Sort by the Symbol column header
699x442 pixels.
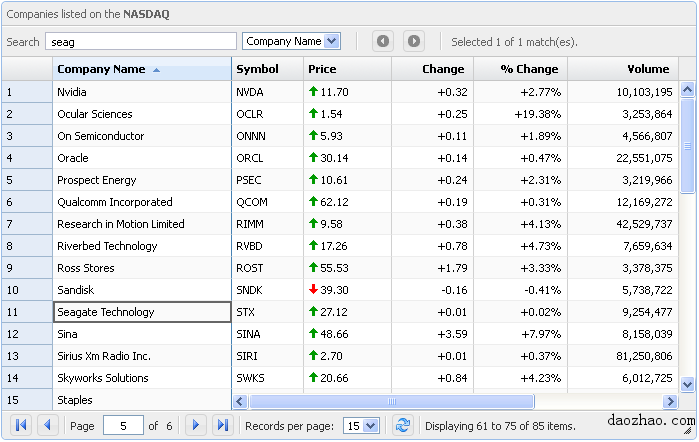tap(267, 69)
